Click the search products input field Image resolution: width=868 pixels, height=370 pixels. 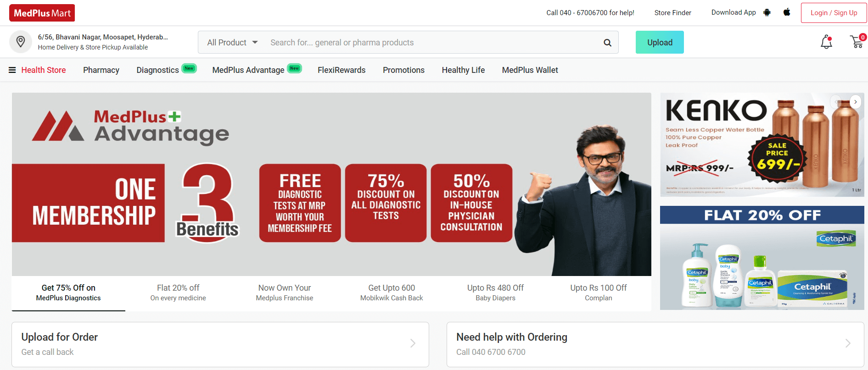(x=431, y=43)
